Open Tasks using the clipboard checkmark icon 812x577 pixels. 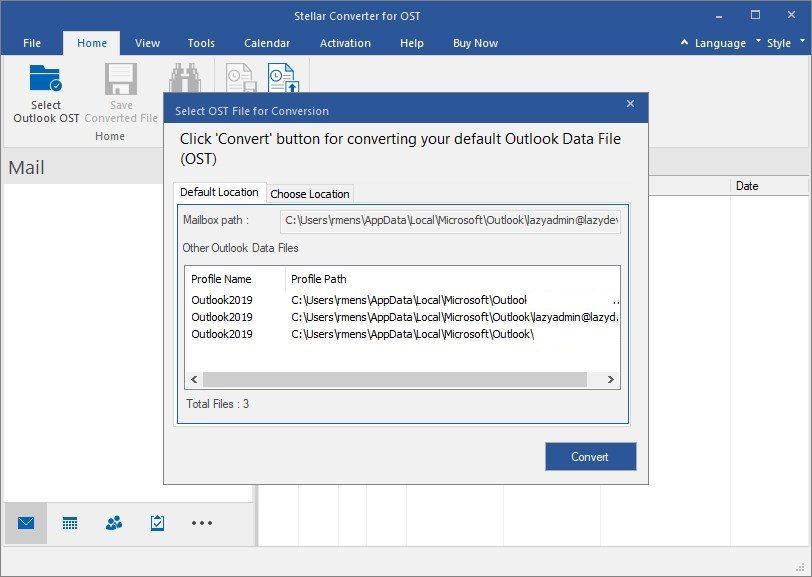pos(157,523)
